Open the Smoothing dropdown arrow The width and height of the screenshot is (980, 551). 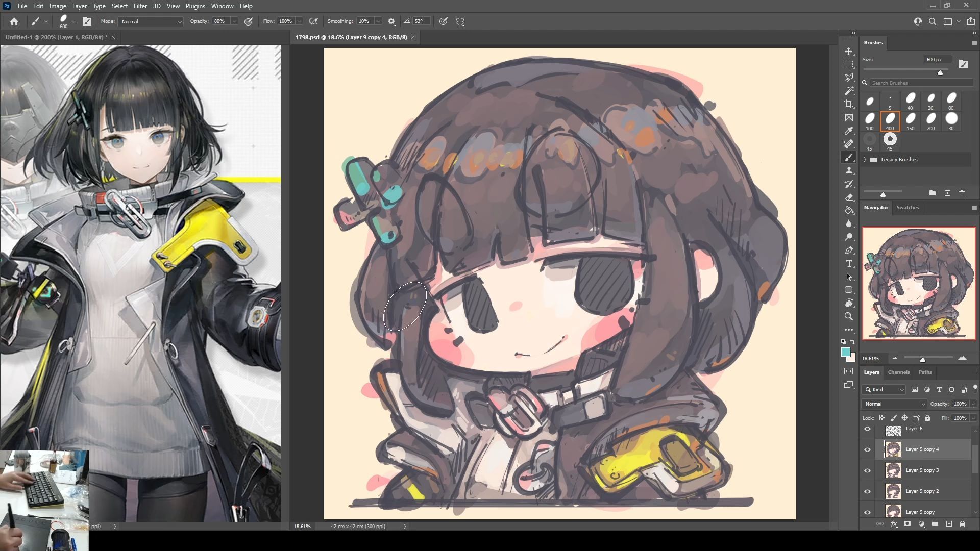tap(378, 21)
